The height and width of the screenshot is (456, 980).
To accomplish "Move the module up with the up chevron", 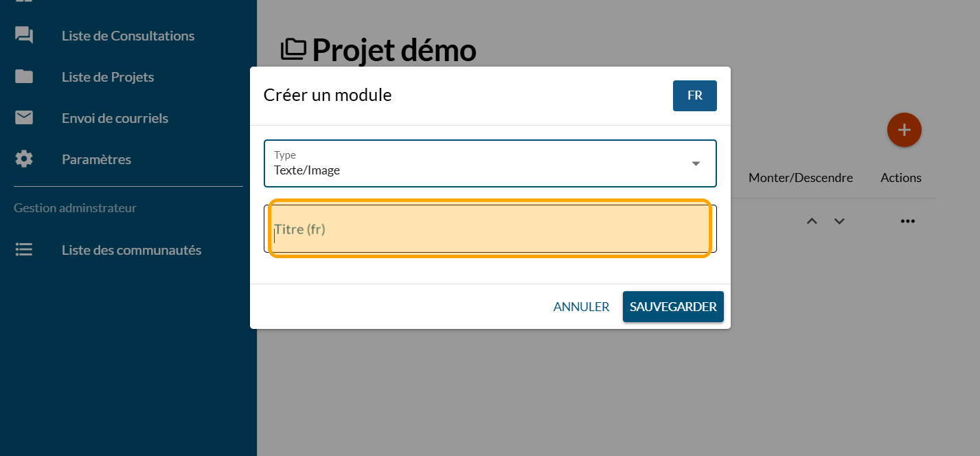I will click(x=812, y=221).
